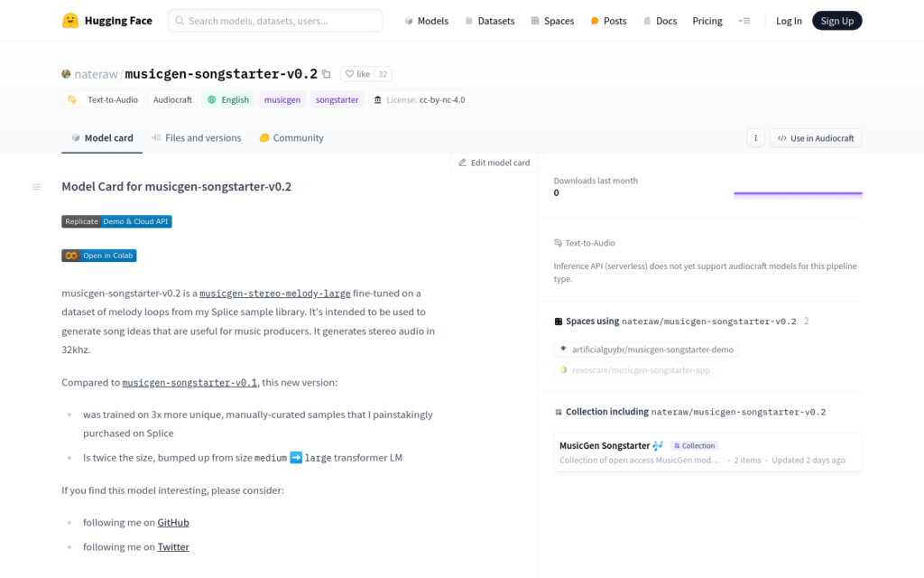Click the Model Card for musicgen-songstarter-v0.2 heading
924x578 pixels.
coord(177,186)
